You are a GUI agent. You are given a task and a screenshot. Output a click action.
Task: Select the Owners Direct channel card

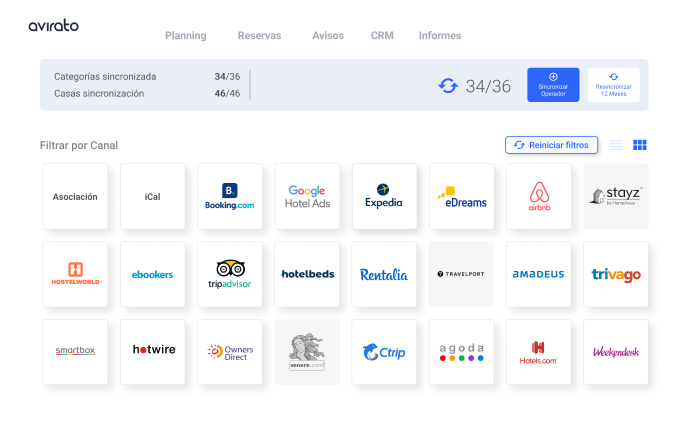pos(230,352)
